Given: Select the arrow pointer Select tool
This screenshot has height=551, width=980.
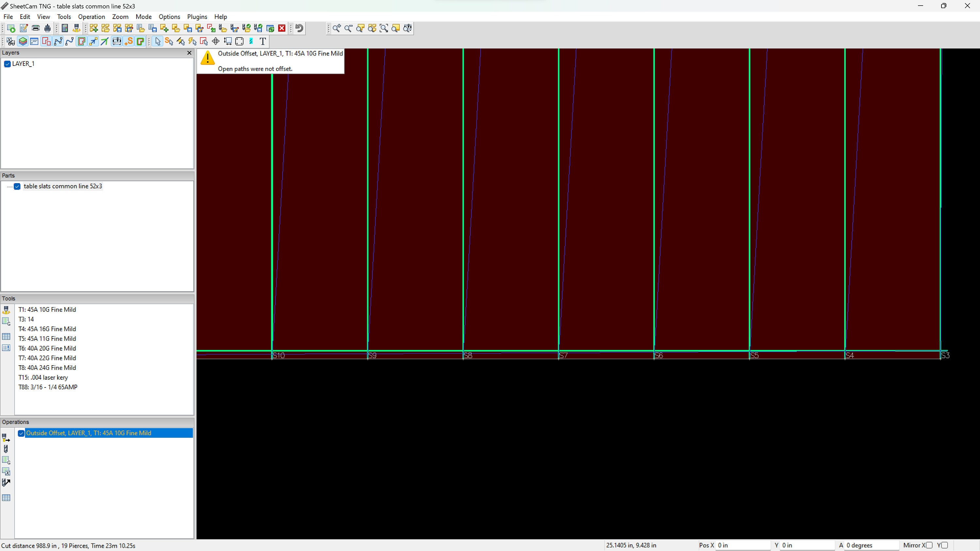Looking at the screenshot, I should 157,41.
